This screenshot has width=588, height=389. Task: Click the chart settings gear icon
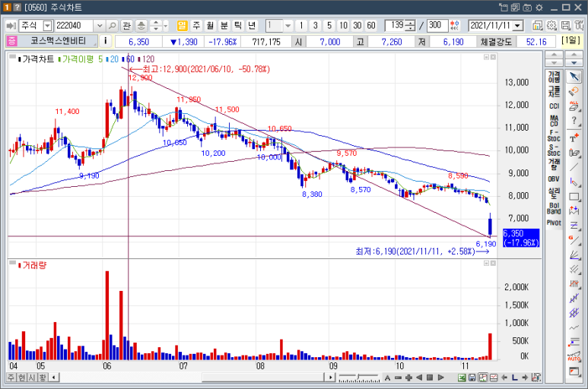(x=551, y=26)
